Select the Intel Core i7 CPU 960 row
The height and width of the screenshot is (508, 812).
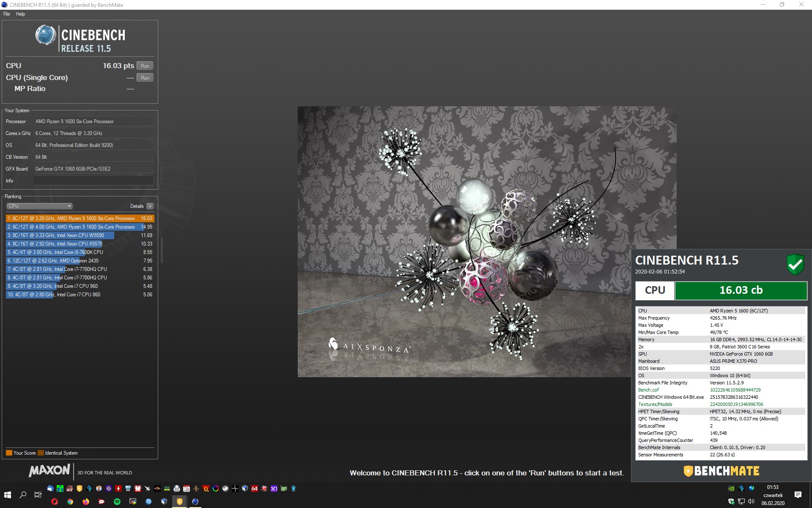click(x=80, y=286)
